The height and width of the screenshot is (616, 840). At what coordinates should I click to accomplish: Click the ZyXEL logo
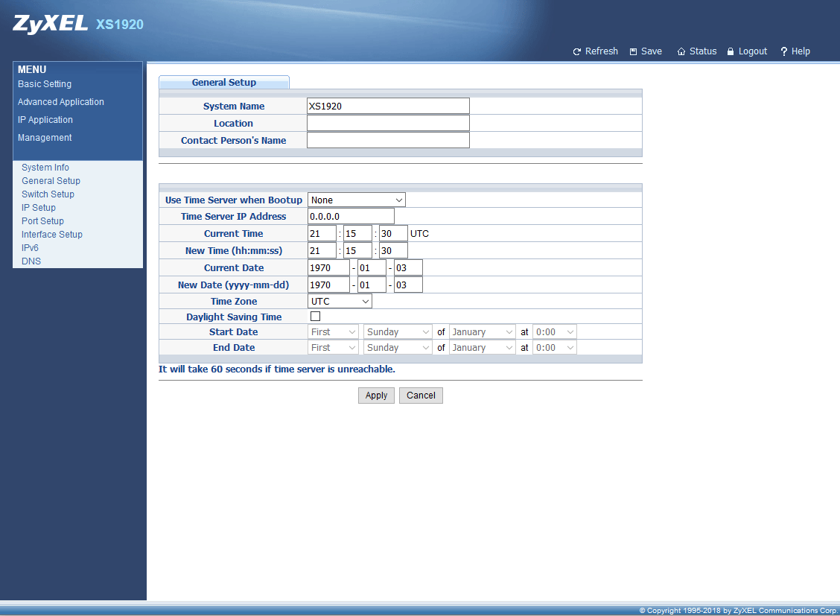click(x=50, y=24)
